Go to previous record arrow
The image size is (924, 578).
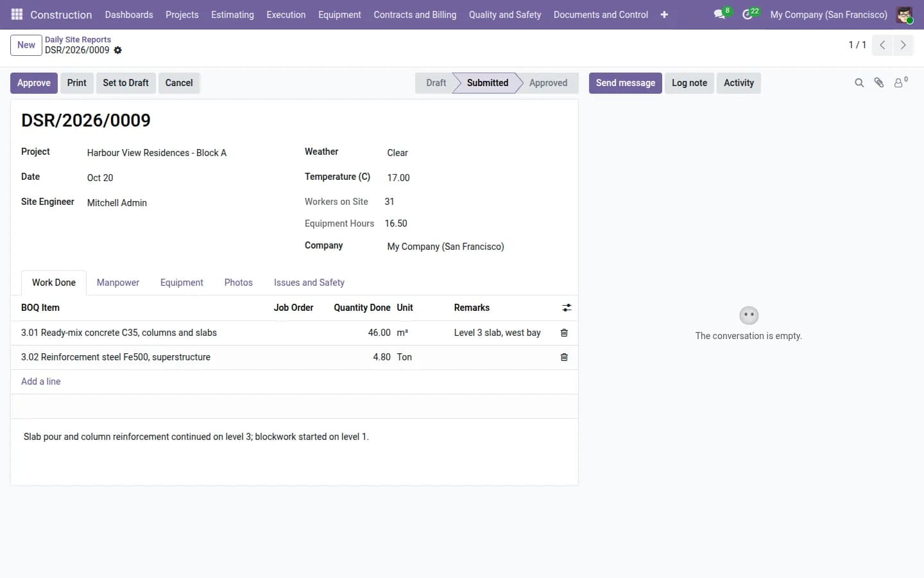[x=882, y=45]
